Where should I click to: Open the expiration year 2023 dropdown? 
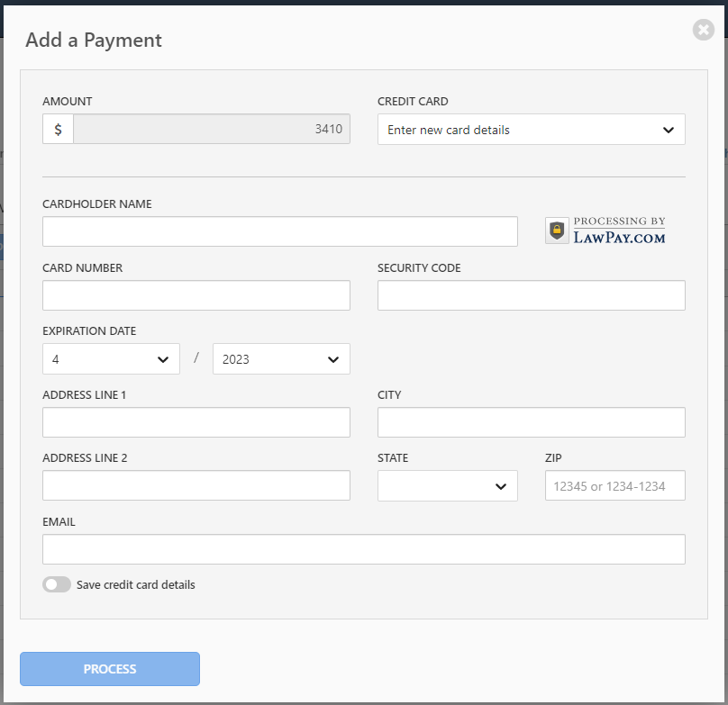[x=281, y=358]
